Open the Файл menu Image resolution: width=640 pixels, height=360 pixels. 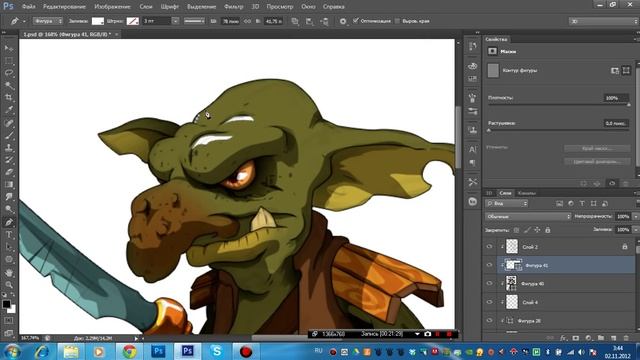click(x=28, y=7)
